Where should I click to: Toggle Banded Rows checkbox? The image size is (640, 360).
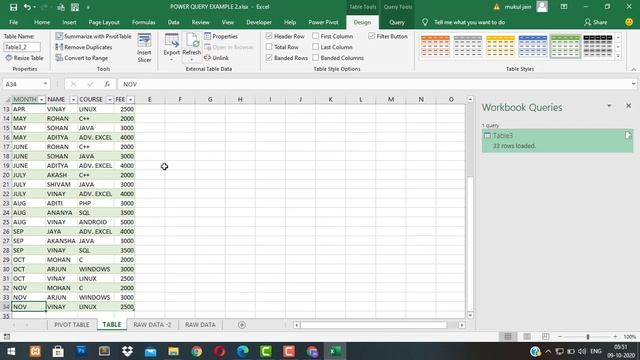269,58
